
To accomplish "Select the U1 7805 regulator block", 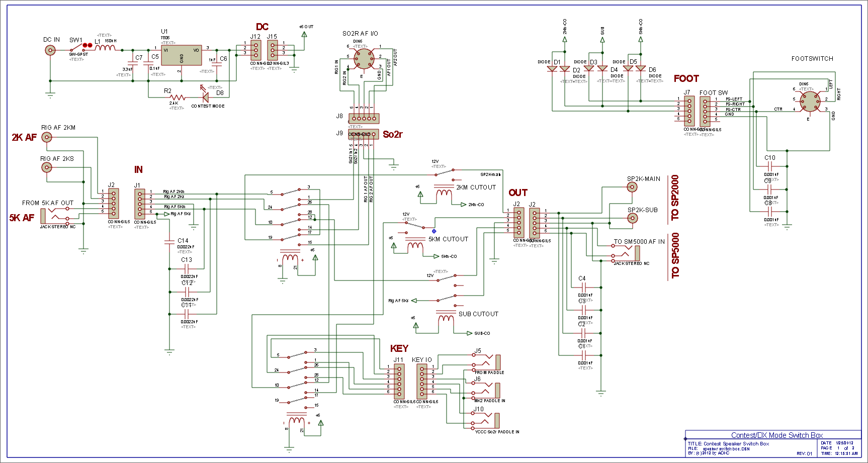I will pos(181,55).
